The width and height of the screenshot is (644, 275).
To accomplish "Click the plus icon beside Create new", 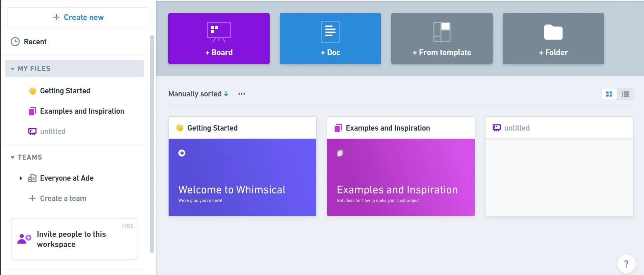I will [56, 17].
